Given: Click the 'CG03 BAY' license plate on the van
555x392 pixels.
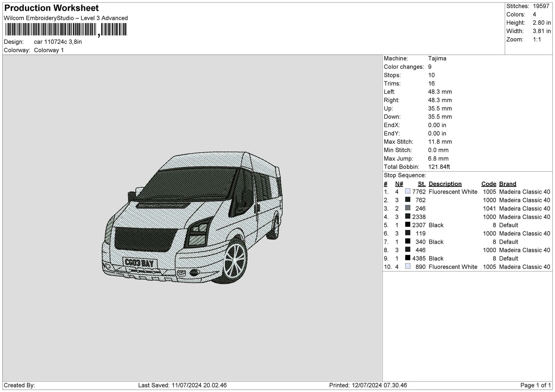Looking at the screenshot, I should [x=140, y=263].
